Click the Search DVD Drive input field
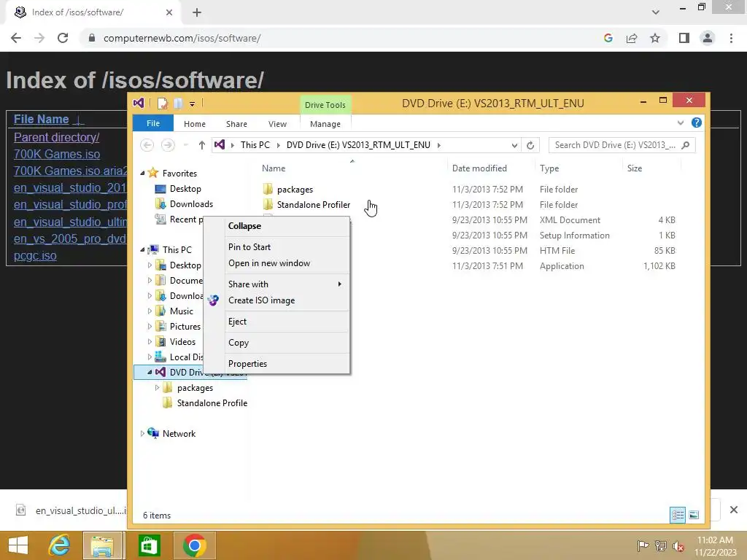 point(615,145)
